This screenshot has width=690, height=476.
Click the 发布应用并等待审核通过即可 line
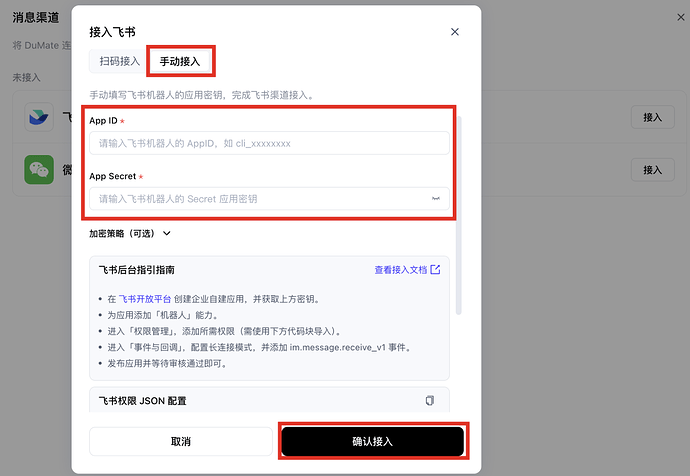(x=167, y=363)
